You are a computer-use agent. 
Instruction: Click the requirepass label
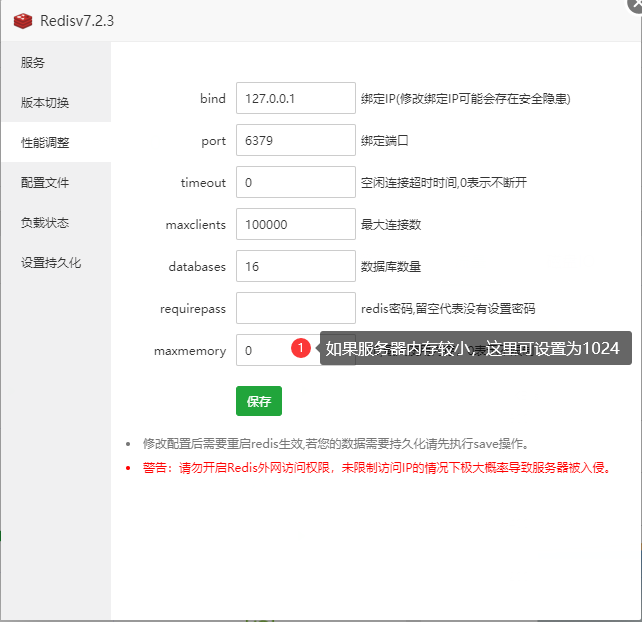[x=193, y=309]
